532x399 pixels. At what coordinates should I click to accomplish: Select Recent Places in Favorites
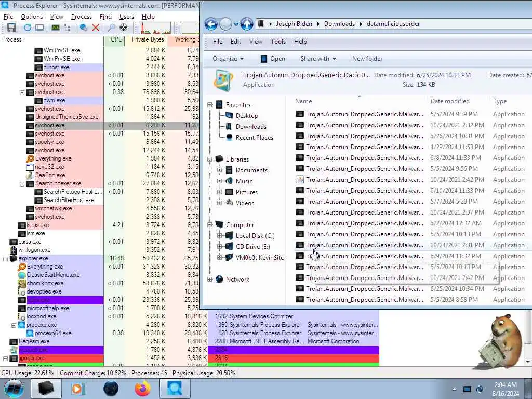[255, 137]
